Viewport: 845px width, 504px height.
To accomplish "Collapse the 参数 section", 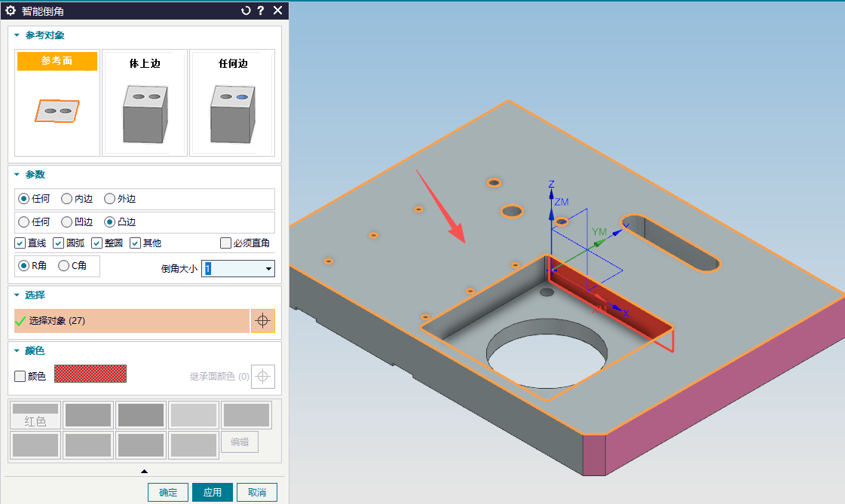I will pos(17,175).
